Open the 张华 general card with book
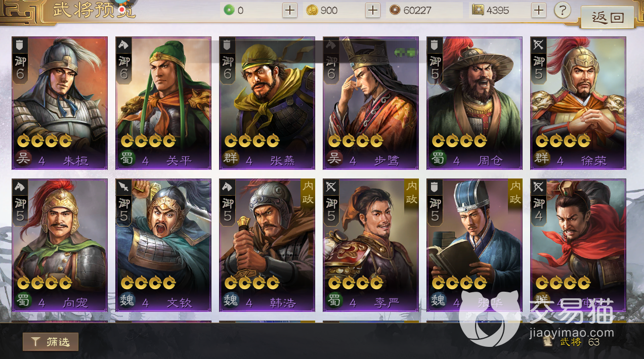The width and height of the screenshot is (644, 359). 475,245
